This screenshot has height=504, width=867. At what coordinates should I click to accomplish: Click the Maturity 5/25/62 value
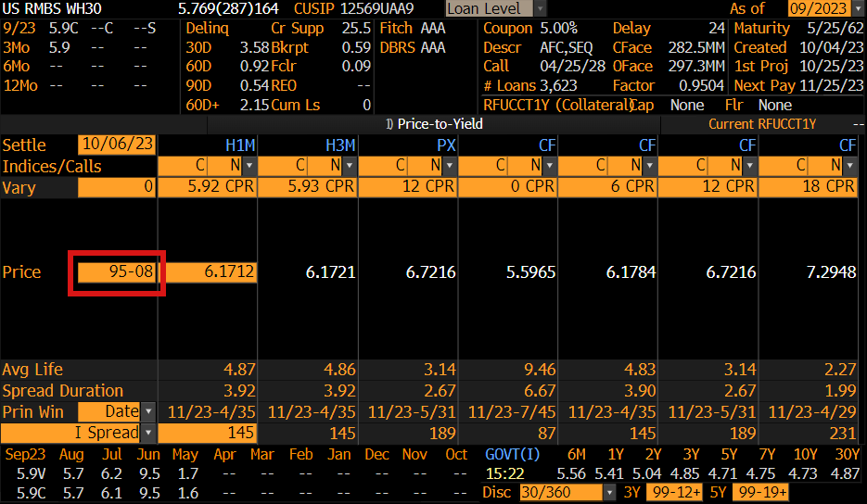(835, 28)
